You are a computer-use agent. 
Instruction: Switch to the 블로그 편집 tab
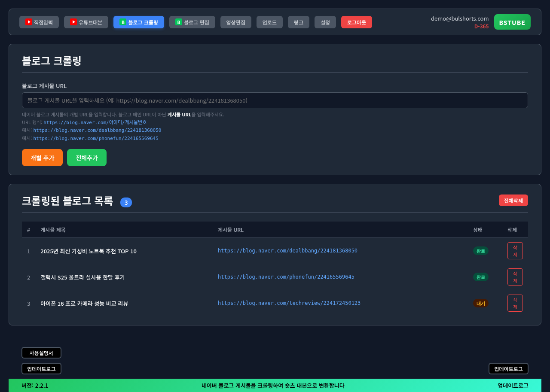coord(192,22)
